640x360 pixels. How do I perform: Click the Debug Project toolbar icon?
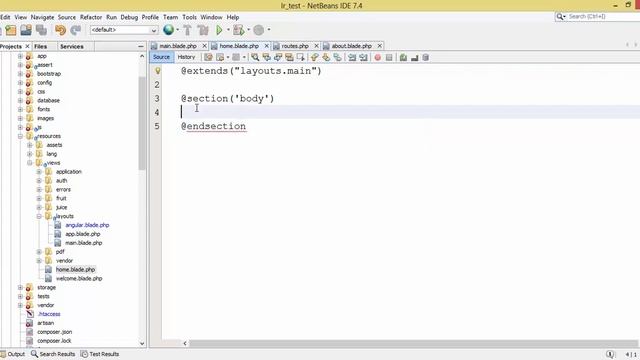(x=239, y=30)
